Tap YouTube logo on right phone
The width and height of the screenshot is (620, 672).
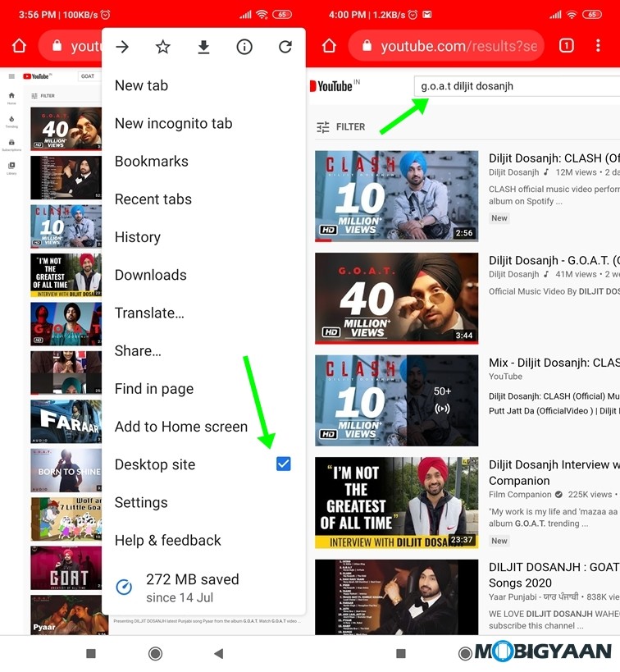(x=335, y=86)
